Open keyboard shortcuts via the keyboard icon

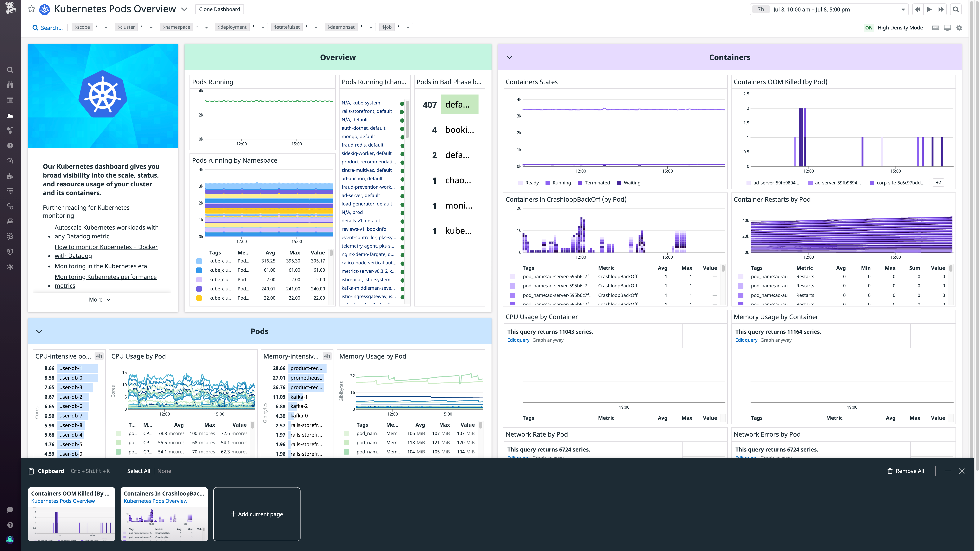click(935, 27)
